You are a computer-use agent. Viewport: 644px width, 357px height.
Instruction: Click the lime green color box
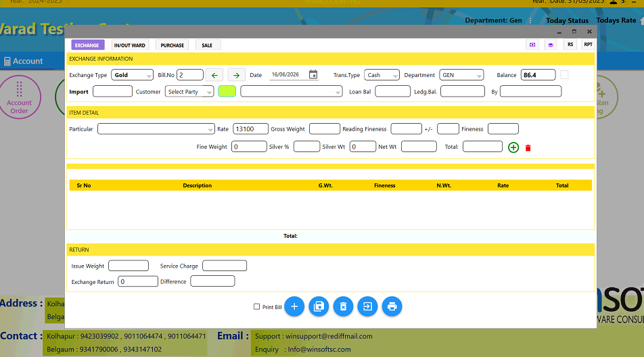[227, 91]
